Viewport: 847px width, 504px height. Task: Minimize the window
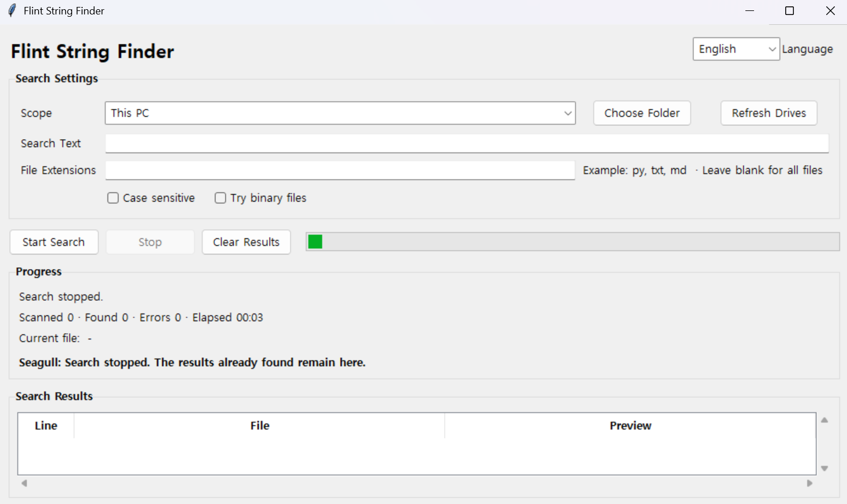click(x=749, y=11)
